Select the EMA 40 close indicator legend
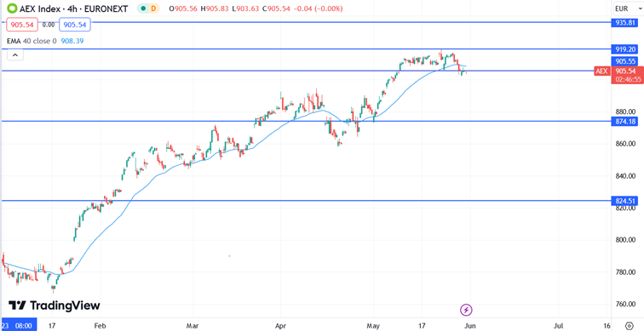 click(32, 41)
